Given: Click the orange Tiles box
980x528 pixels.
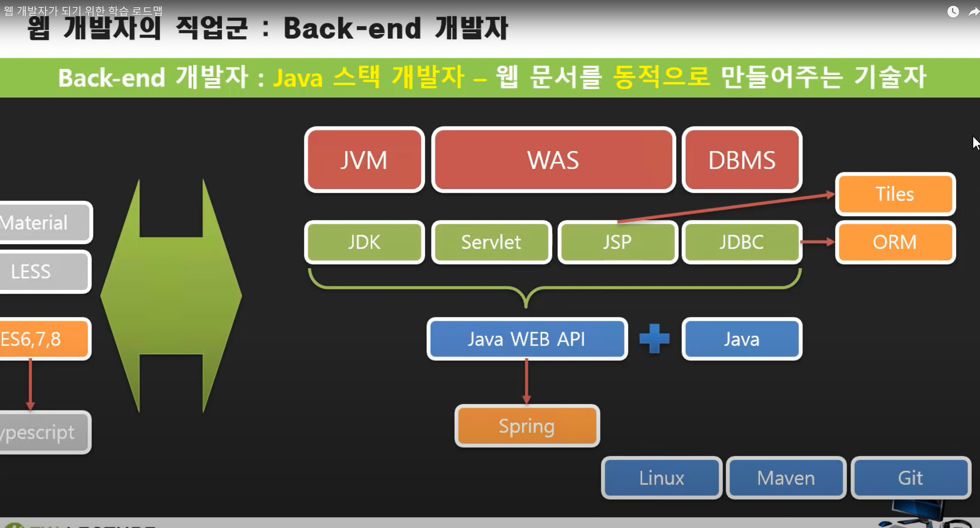Looking at the screenshot, I should click(895, 194).
